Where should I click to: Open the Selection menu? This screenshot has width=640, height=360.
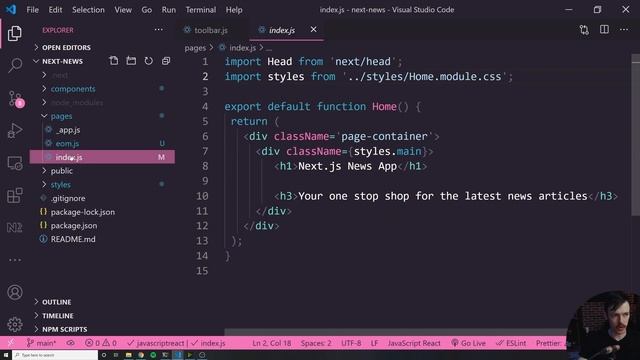(88, 9)
